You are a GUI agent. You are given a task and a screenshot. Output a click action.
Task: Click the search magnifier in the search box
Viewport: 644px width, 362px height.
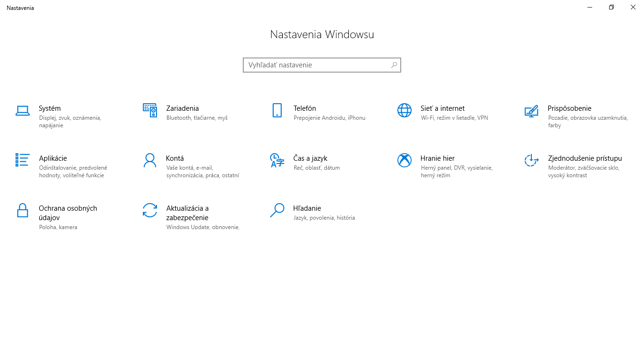click(x=394, y=65)
